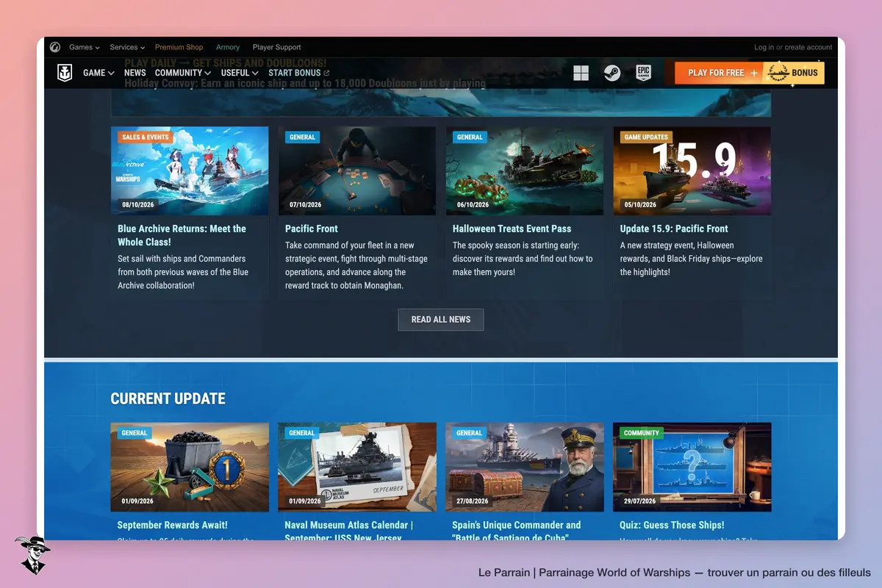
Task: Click the SALES & EVENTS category tag
Action: pyautogui.click(x=145, y=137)
